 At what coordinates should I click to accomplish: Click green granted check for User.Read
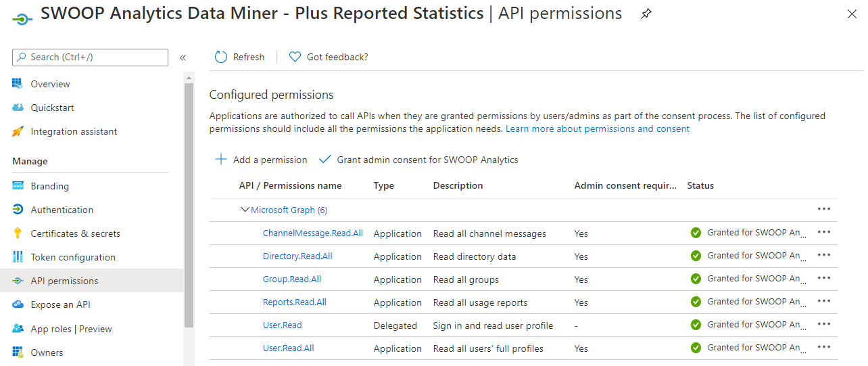click(696, 325)
